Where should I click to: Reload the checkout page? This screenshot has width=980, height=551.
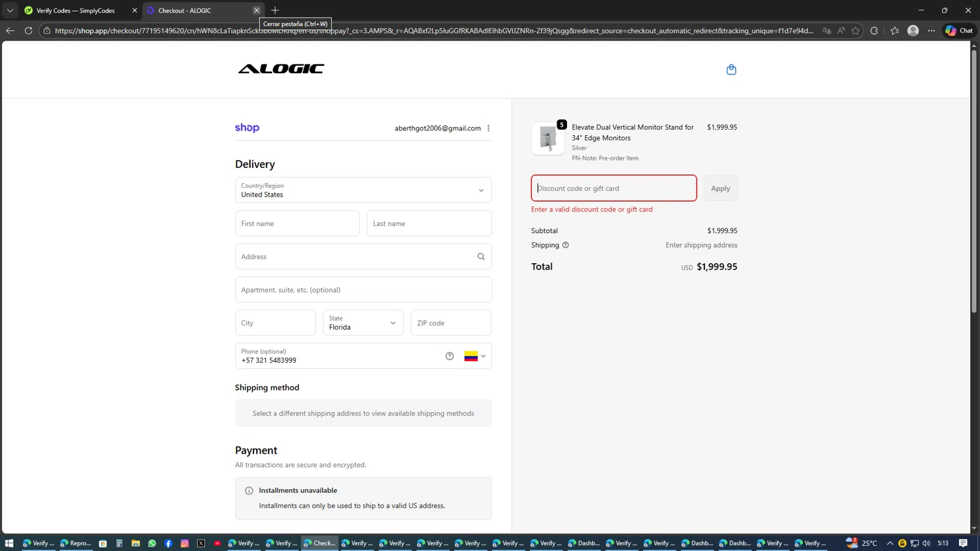(28, 31)
